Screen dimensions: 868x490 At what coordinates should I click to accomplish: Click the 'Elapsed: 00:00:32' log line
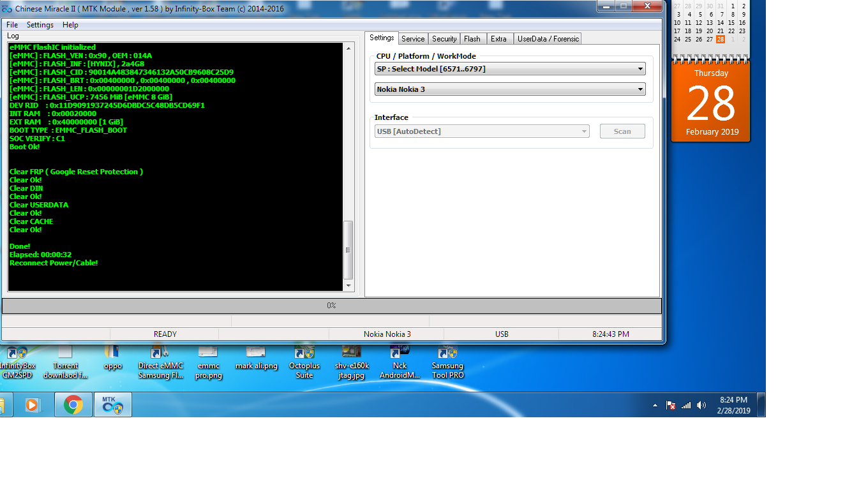[40, 255]
